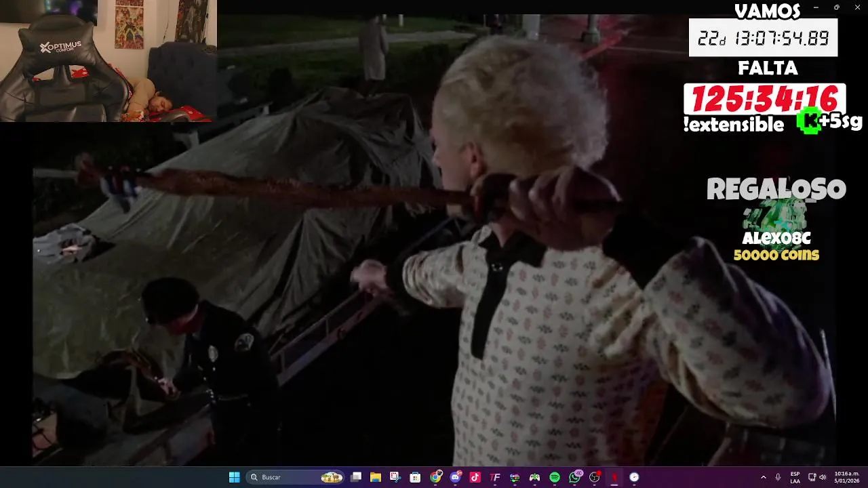Click the search highlight image in Buscar box

point(332,477)
